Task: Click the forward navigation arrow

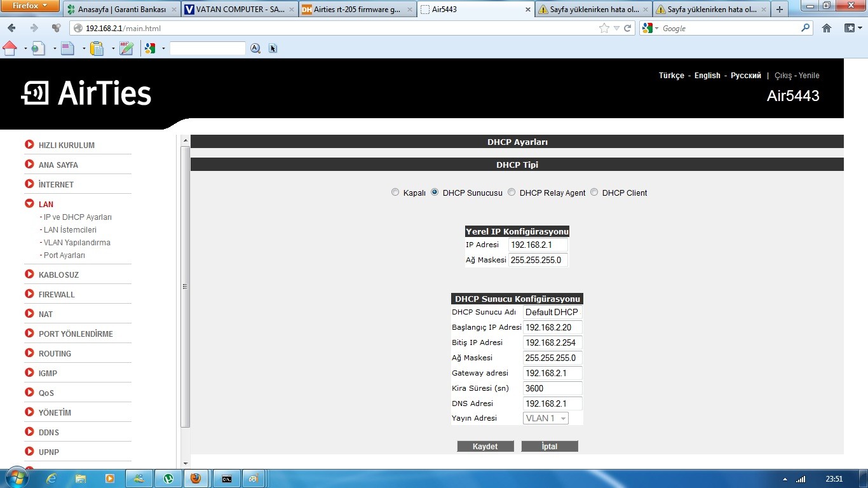Action: [34, 28]
